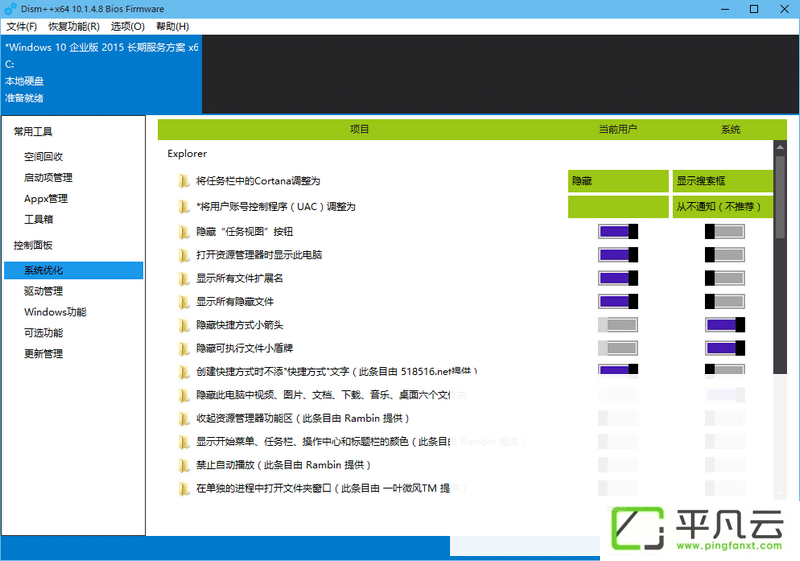800x561 pixels.
Task: Click folder icon beside 将任务栏中的Cortana调整为
Action: point(184,181)
